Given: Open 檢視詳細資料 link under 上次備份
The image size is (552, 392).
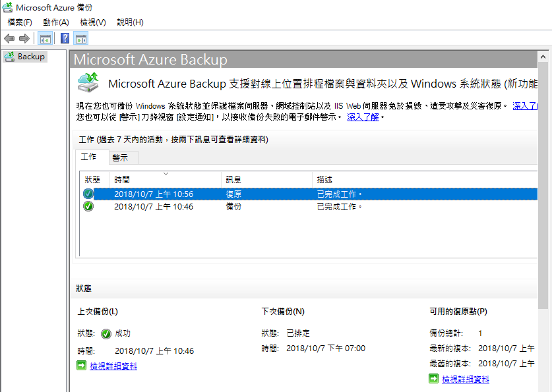Looking at the screenshot, I should coord(113,366).
